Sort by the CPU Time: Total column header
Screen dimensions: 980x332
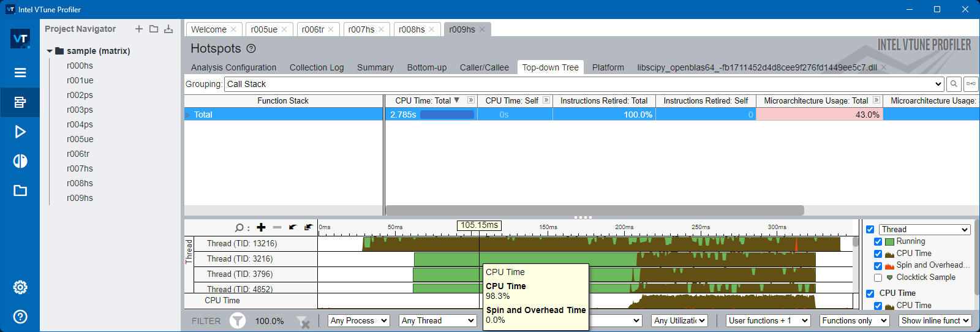coord(423,100)
